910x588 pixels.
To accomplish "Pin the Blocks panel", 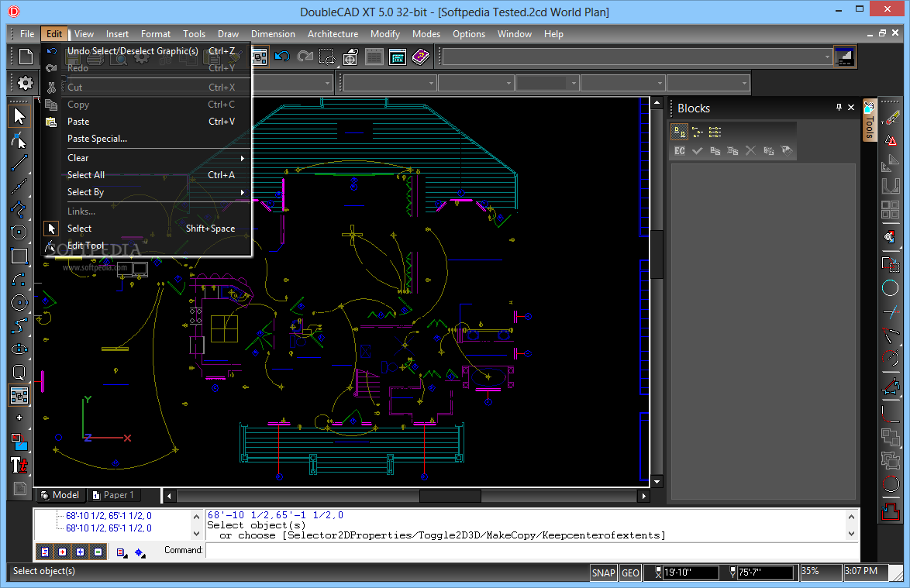I will (839, 107).
